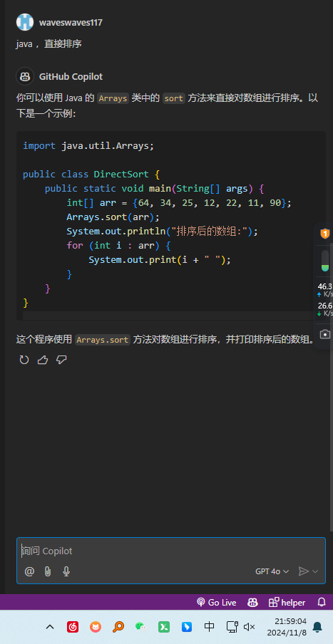
Task: Click the shield badge icon on the floating widget
Action: click(324, 234)
